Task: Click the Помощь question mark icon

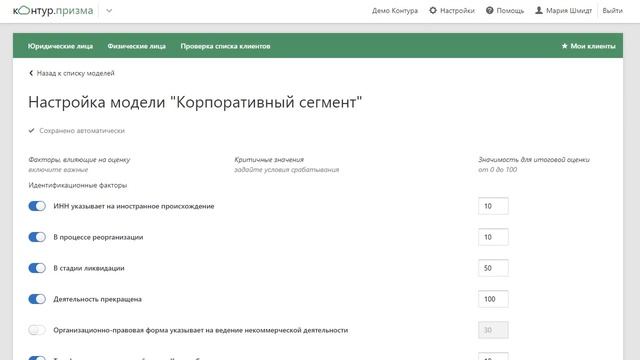Action: (x=489, y=11)
